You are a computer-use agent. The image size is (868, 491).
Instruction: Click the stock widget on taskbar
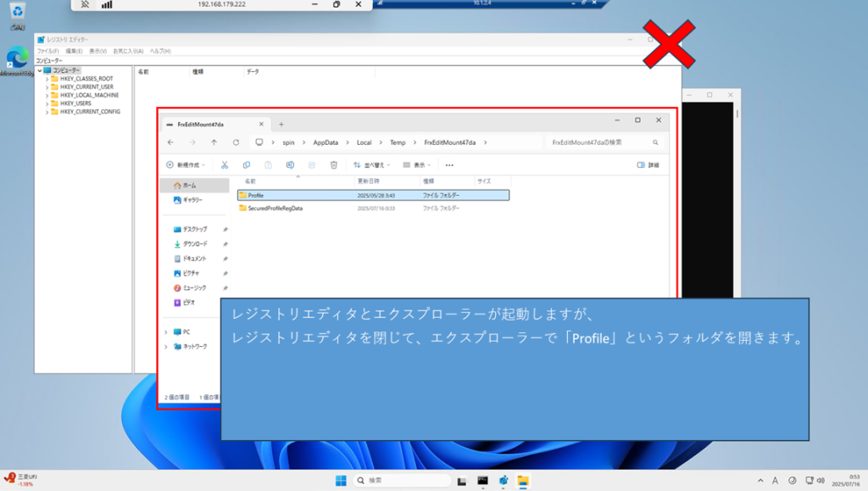pos(21,479)
